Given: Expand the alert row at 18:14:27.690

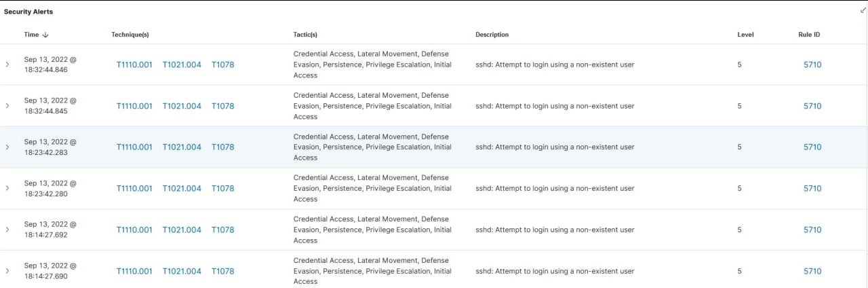Looking at the screenshot, I should (x=7, y=271).
